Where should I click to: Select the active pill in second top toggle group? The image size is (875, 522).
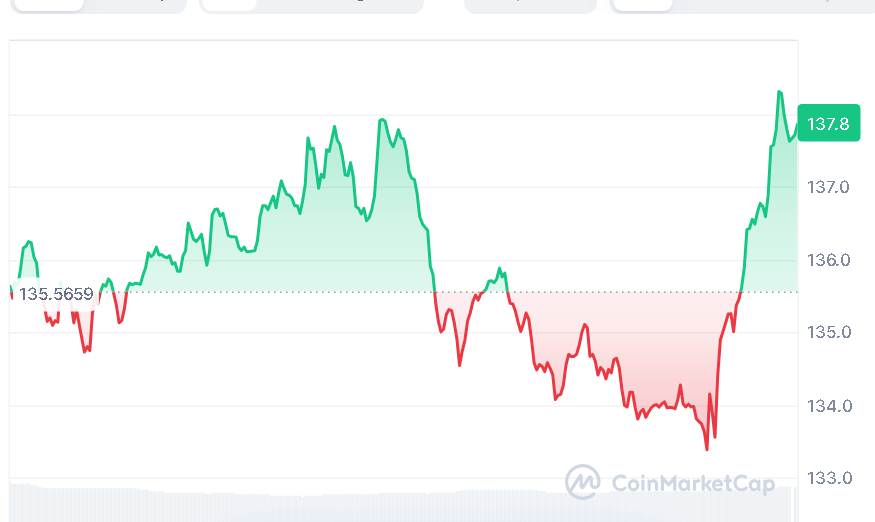click(x=229, y=4)
